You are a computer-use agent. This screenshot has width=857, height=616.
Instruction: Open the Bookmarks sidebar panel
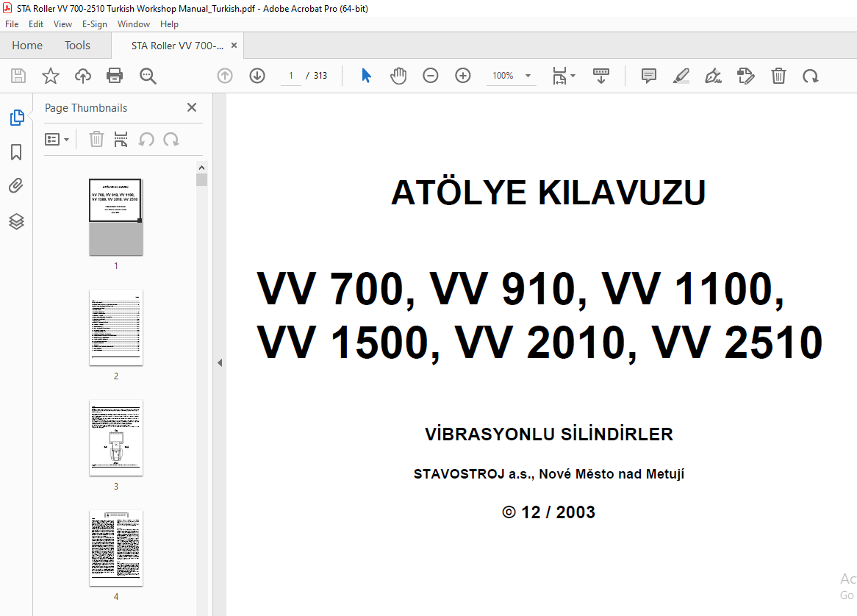coord(16,152)
